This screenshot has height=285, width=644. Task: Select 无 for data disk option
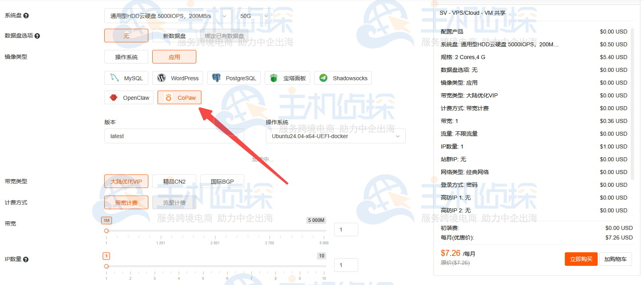click(x=126, y=36)
